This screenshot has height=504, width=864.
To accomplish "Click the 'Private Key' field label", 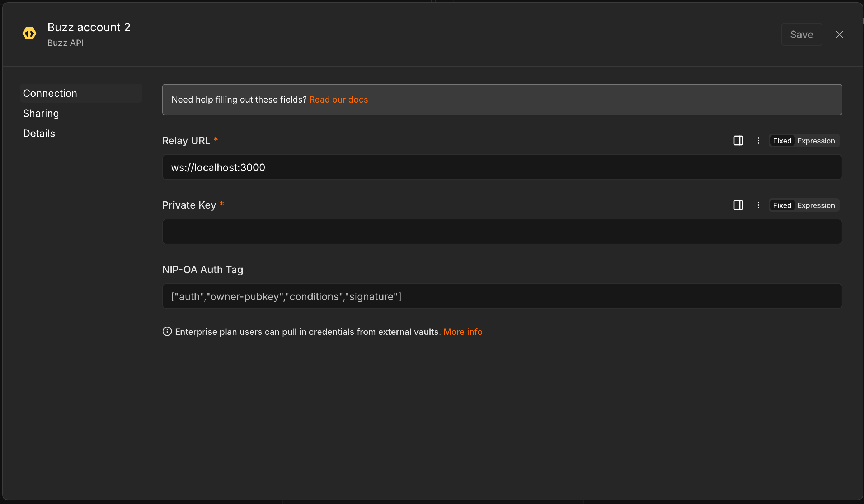I will pyautogui.click(x=189, y=205).
